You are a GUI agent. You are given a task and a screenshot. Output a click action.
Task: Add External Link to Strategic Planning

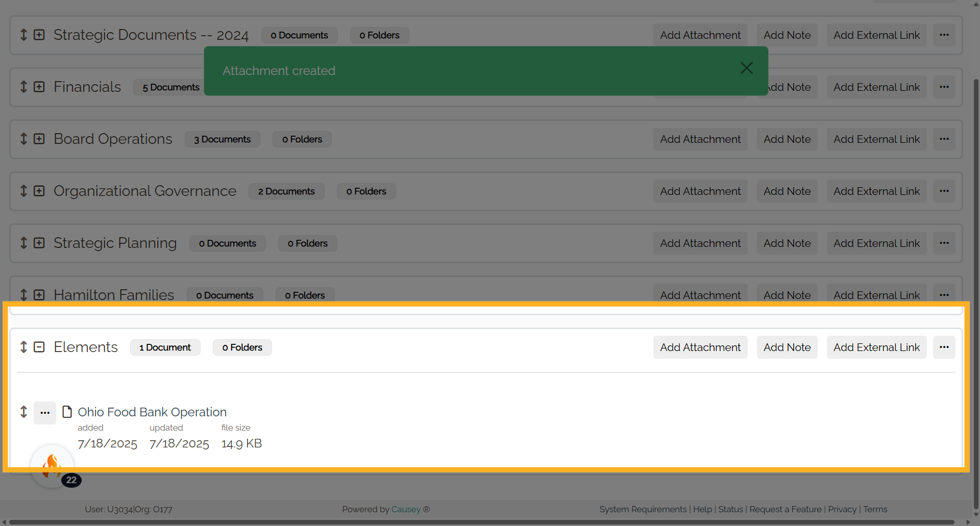coord(876,243)
